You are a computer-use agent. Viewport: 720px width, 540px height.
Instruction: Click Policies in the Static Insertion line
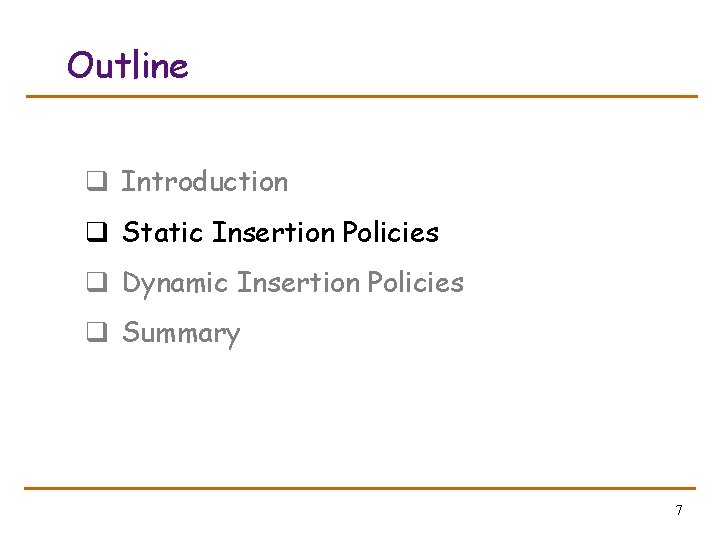390,233
